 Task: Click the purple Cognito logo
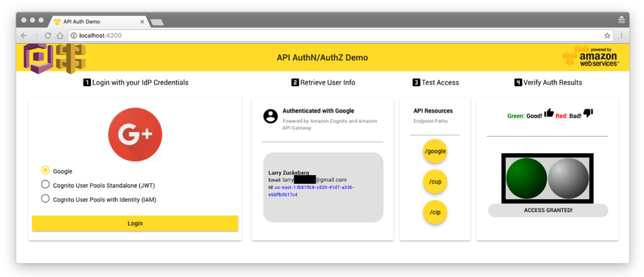(38, 58)
